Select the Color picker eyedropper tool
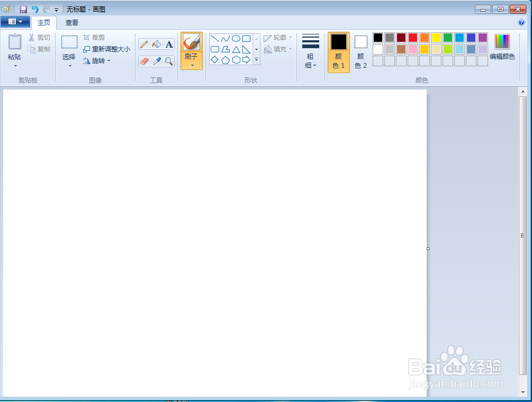 (156, 61)
